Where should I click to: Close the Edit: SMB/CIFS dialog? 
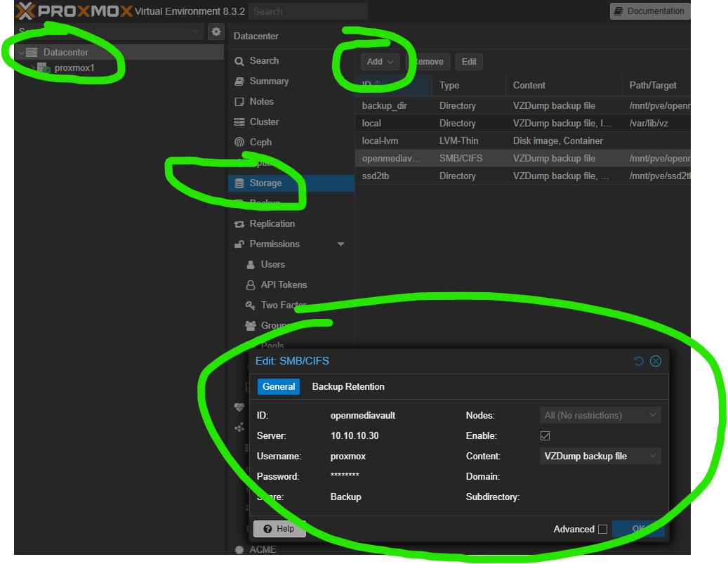click(656, 361)
